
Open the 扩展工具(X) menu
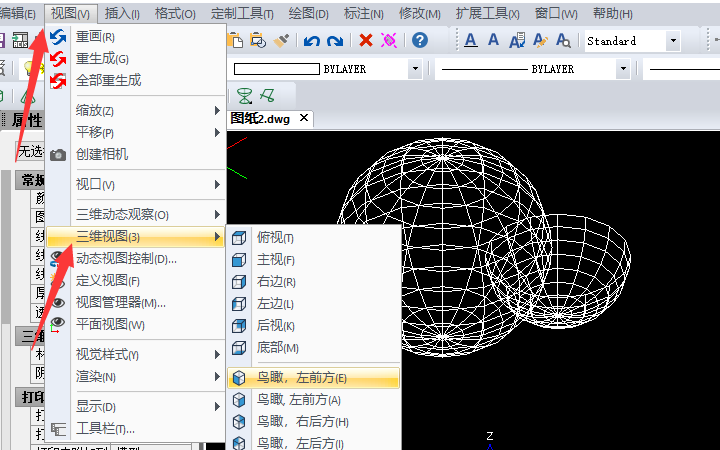(488, 14)
